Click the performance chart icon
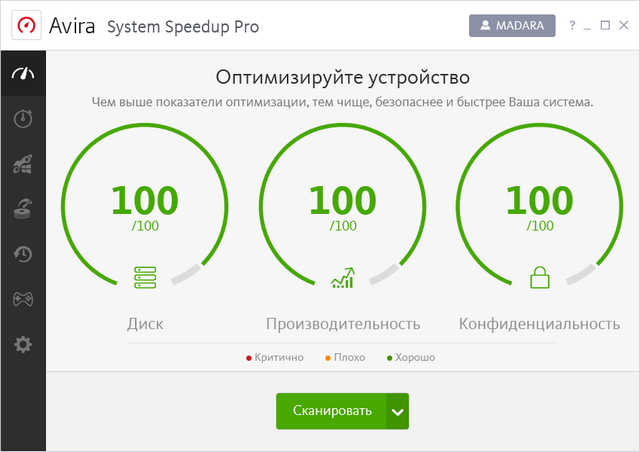This screenshot has width=640, height=452. coord(343,278)
